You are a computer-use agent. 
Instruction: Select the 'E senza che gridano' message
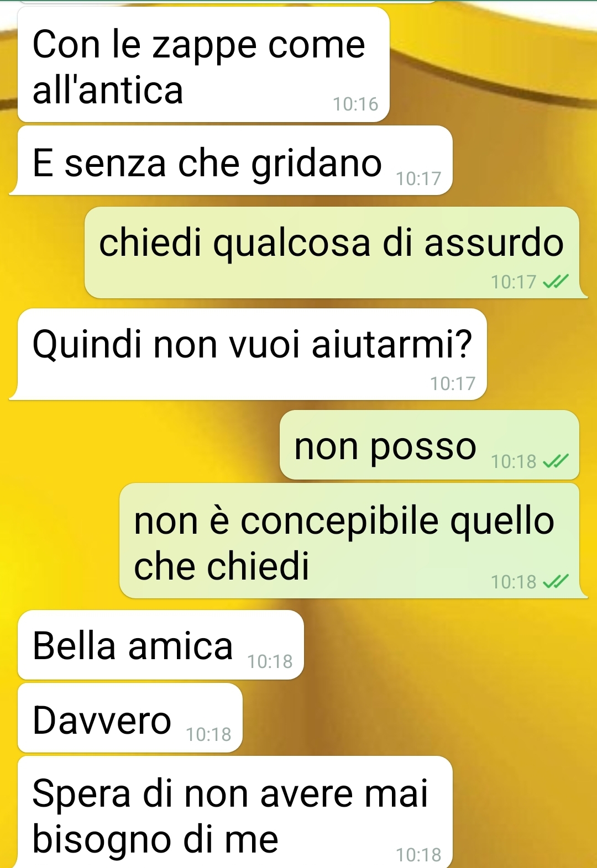pyautogui.click(x=231, y=160)
